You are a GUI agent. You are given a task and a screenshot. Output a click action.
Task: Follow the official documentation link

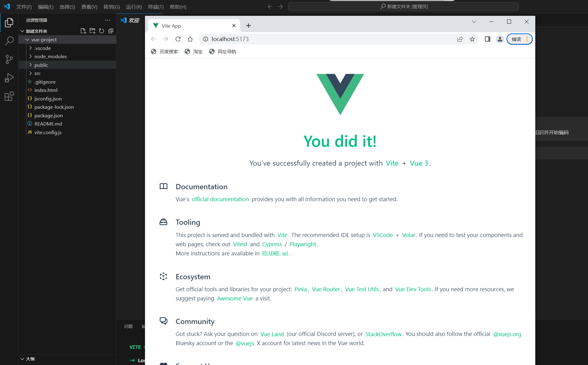click(220, 199)
